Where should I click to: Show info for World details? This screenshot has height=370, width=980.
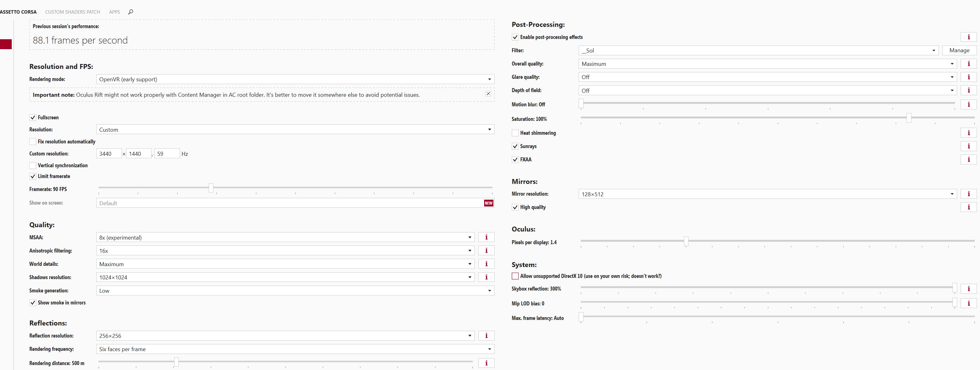[x=486, y=264]
